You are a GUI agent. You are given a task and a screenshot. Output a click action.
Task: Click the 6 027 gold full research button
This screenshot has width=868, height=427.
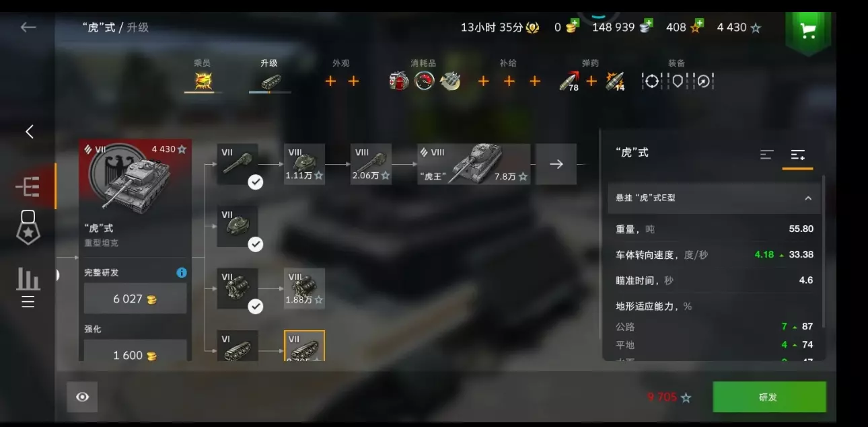tap(135, 299)
